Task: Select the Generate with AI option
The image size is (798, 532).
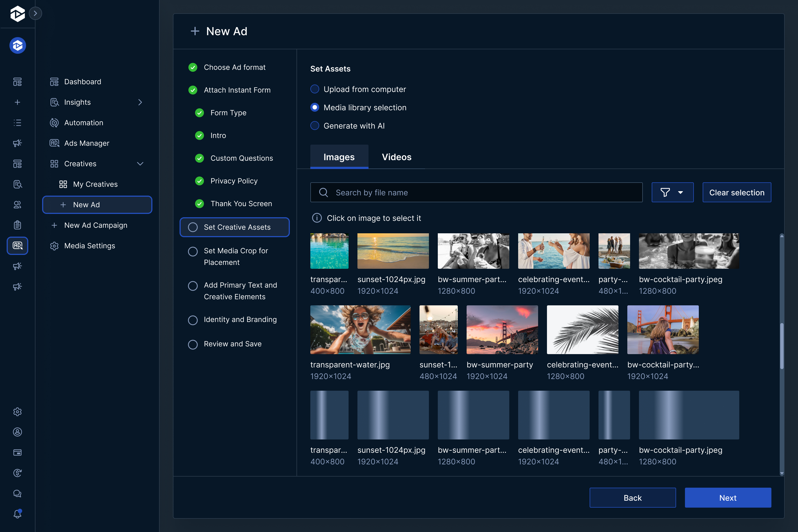Action: (315, 126)
